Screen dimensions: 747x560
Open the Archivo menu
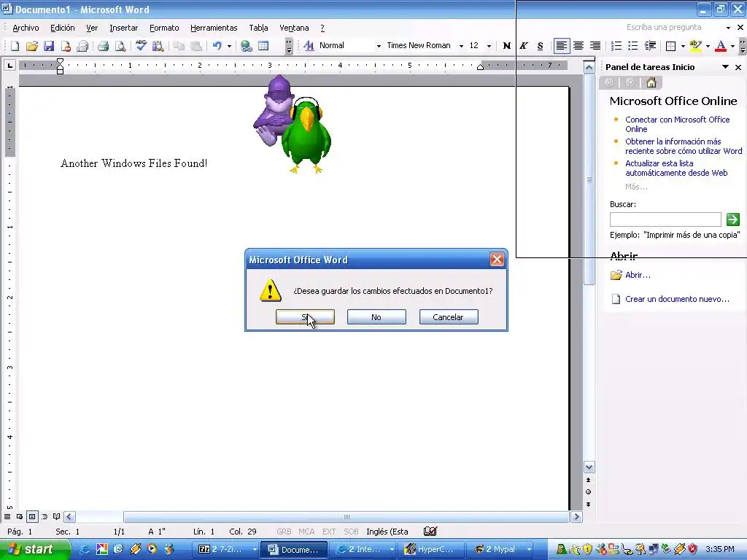click(x=26, y=28)
